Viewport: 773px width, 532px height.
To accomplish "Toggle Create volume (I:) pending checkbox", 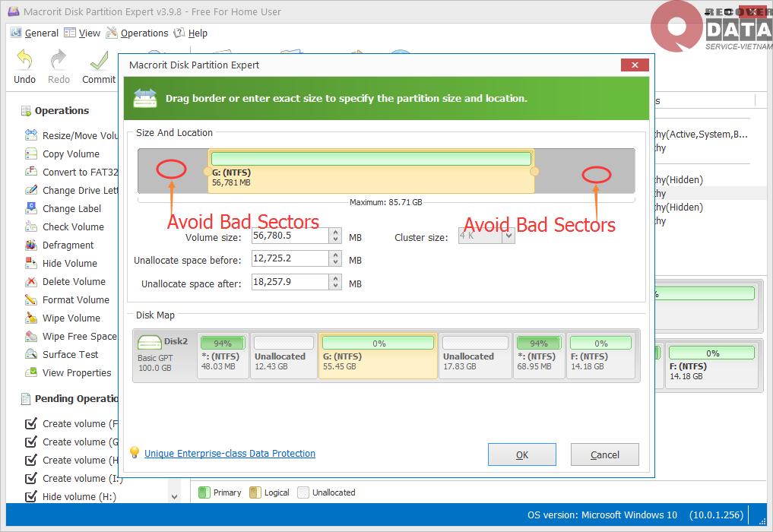I will point(30,478).
